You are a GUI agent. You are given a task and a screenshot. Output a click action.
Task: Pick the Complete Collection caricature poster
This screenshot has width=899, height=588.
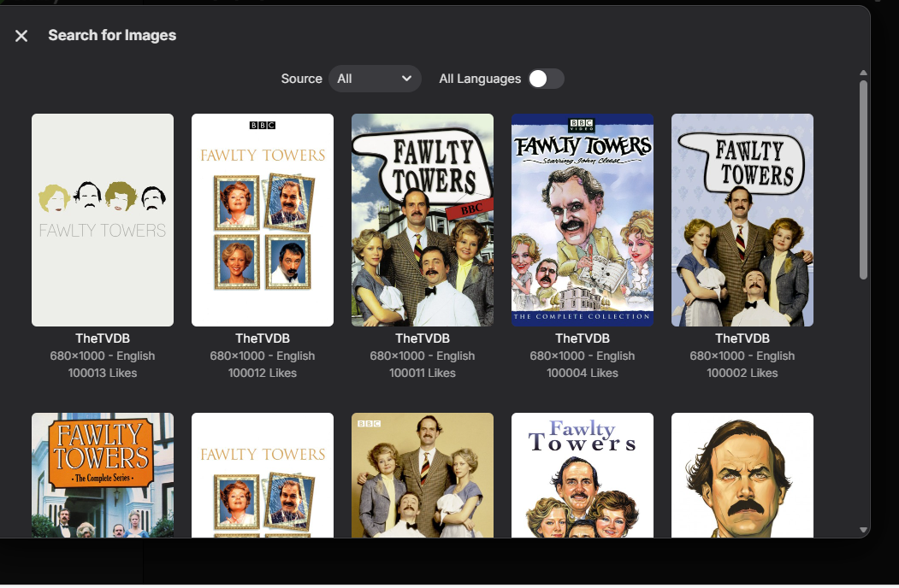tap(583, 220)
